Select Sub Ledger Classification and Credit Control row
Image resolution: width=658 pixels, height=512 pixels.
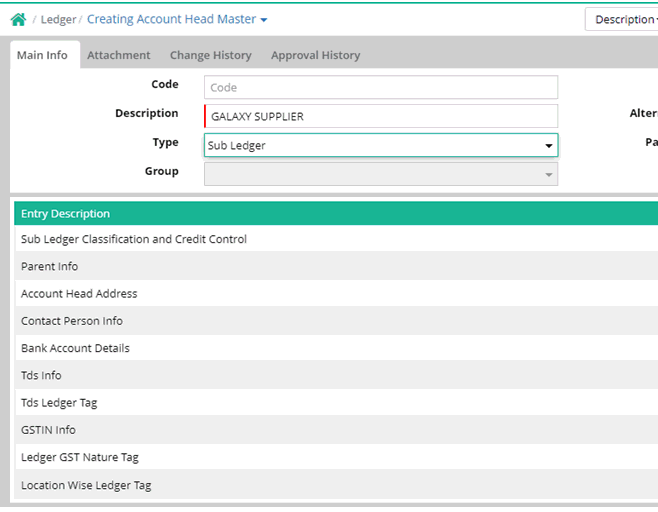tap(134, 239)
